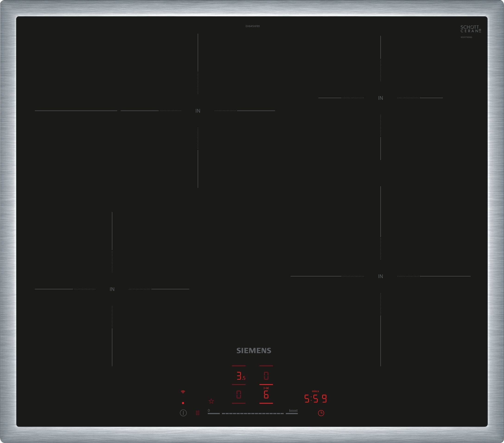Touch the bottom-left cooking zone IN marker
The height and width of the screenshot is (443, 504).
pos(112,289)
